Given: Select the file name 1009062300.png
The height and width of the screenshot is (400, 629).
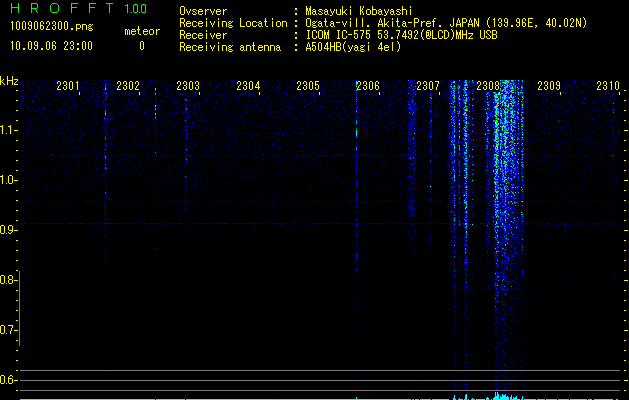Looking at the screenshot, I should click(x=52, y=27).
